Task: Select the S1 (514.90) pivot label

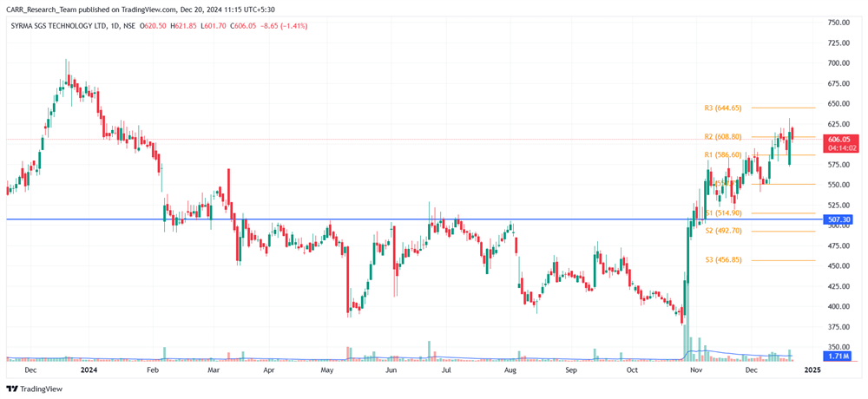Action: [723, 213]
